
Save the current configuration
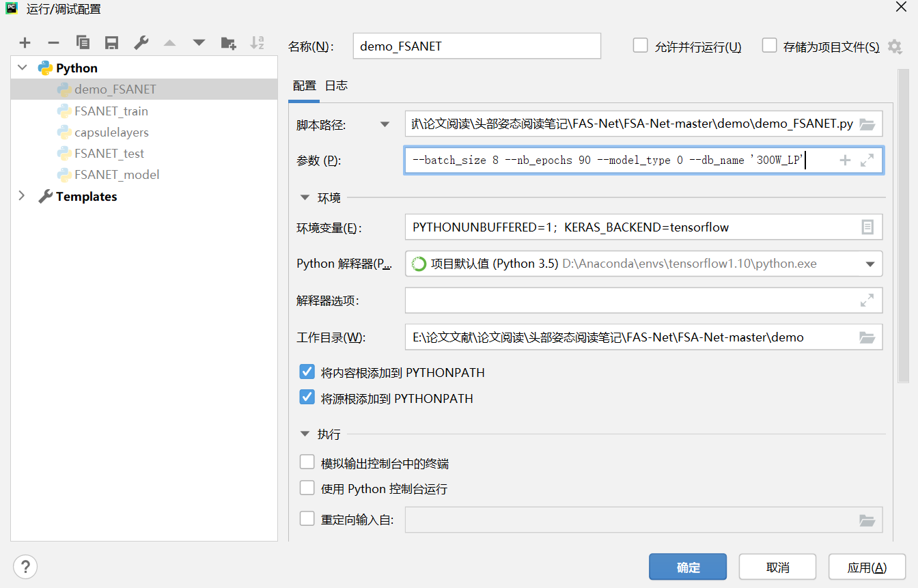click(111, 42)
